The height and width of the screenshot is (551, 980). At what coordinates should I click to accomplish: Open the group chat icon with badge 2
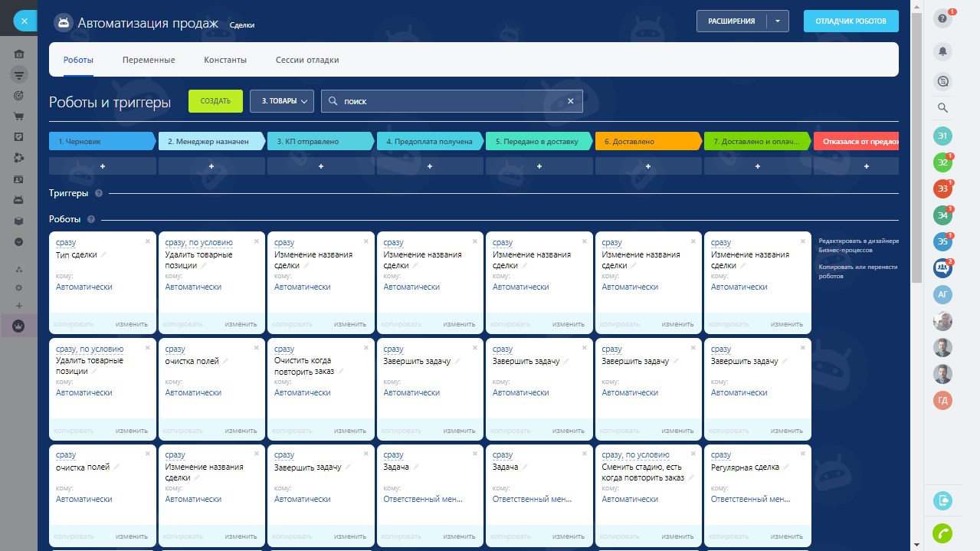[943, 267]
